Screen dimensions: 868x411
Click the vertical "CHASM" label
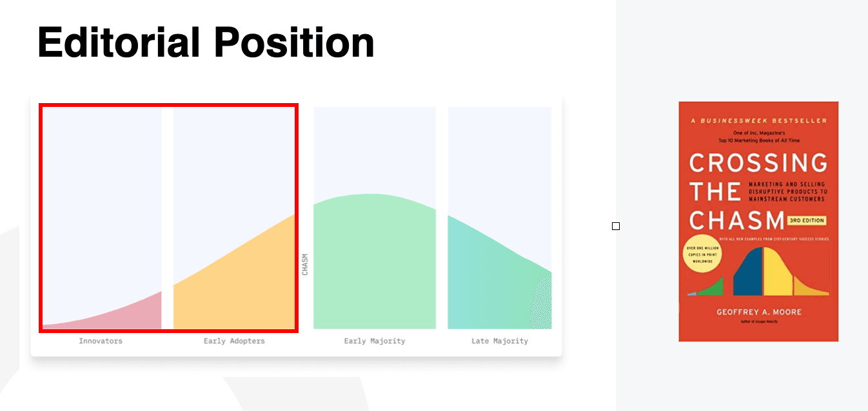pos(305,264)
